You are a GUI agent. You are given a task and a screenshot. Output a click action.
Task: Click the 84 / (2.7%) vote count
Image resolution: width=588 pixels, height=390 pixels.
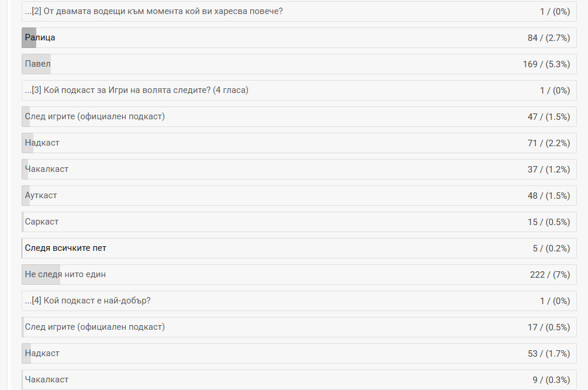[548, 38]
